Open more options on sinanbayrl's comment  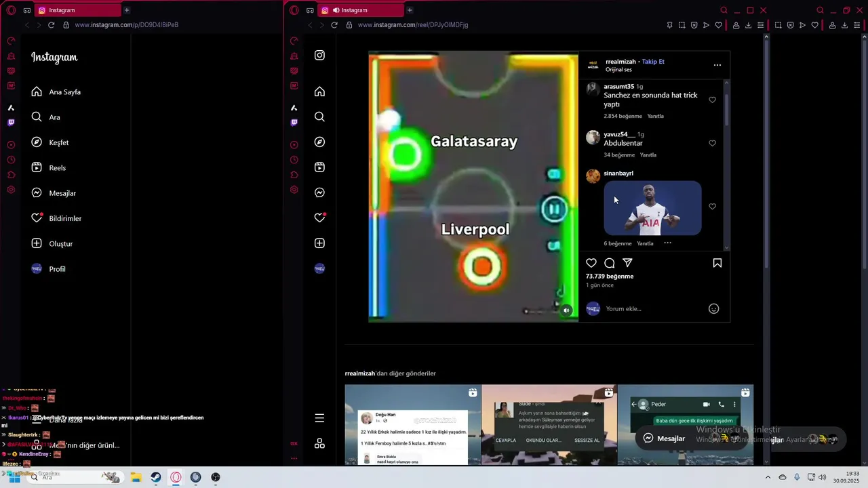click(x=667, y=243)
